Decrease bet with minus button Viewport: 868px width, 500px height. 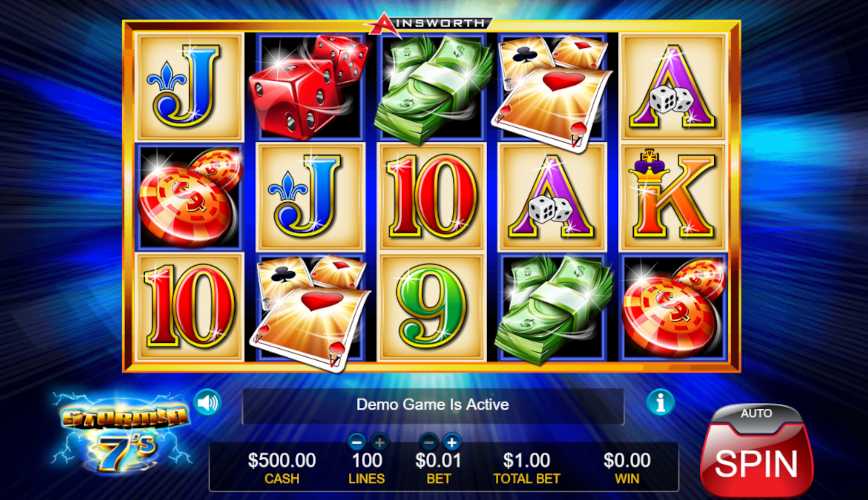coord(428,442)
